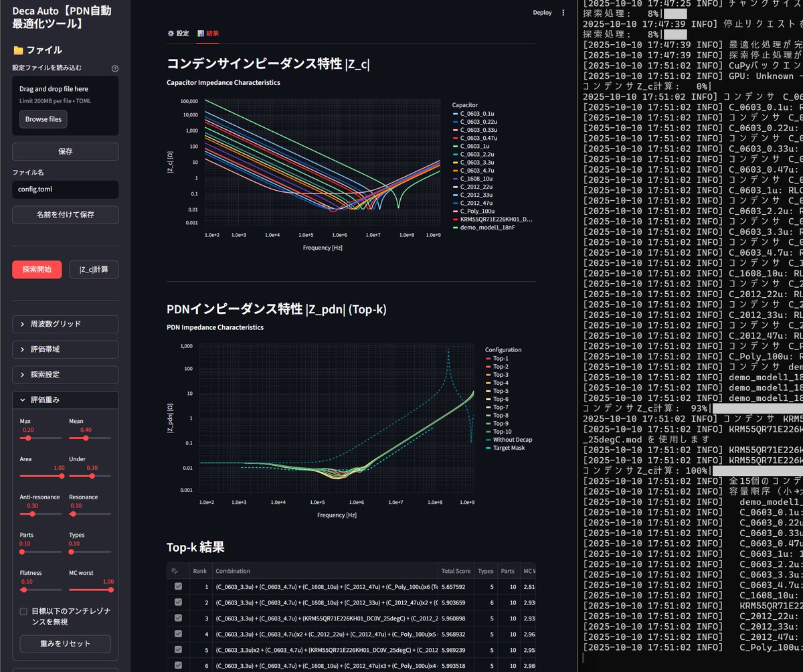Uncheck the Rank 4 row checkbox
Screen dimensions: 803x672
[x=178, y=633]
